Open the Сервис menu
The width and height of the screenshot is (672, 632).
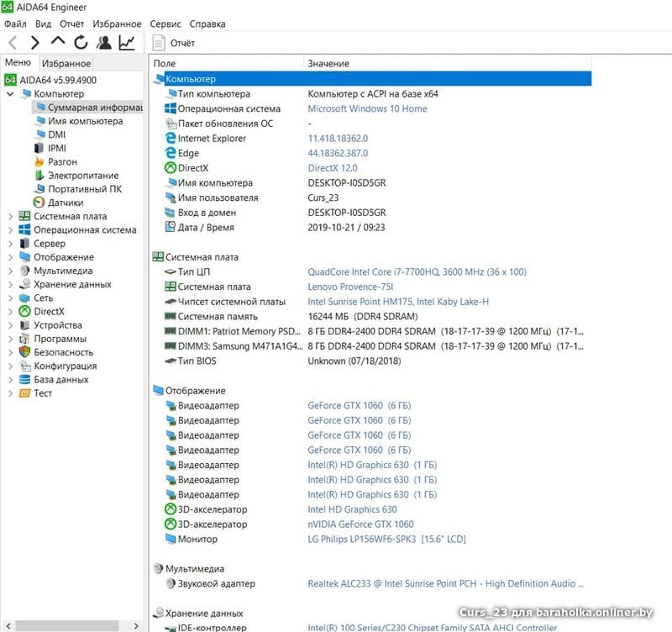pyautogui.click(x=165, y=24)
